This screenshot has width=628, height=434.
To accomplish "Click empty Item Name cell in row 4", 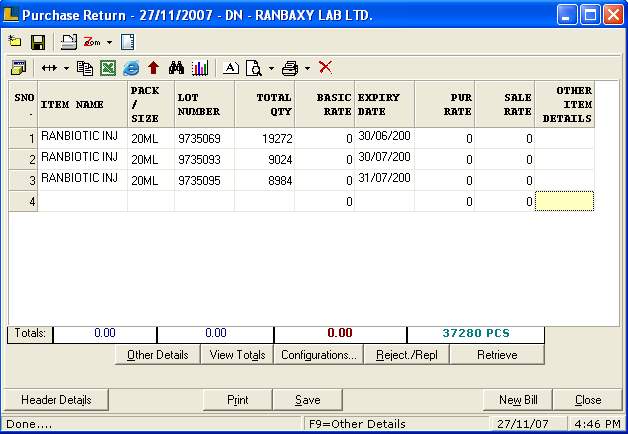I will pyautogui.click(x=83, y=201).
